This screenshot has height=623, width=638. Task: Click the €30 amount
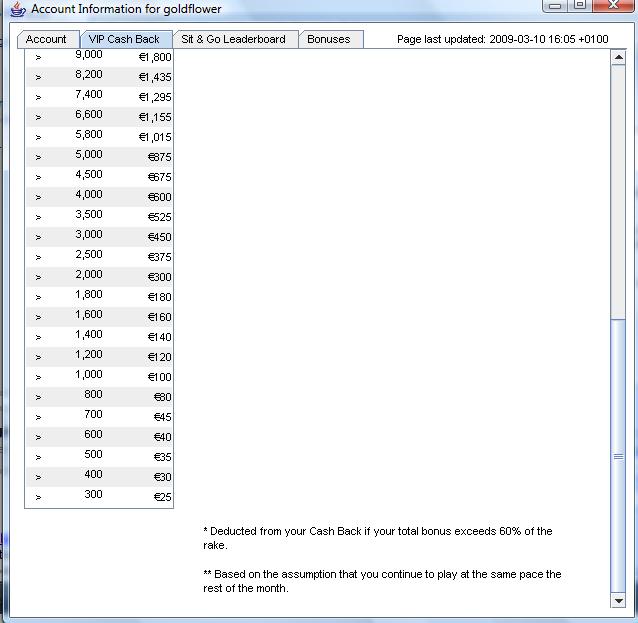tap(162, 477)
